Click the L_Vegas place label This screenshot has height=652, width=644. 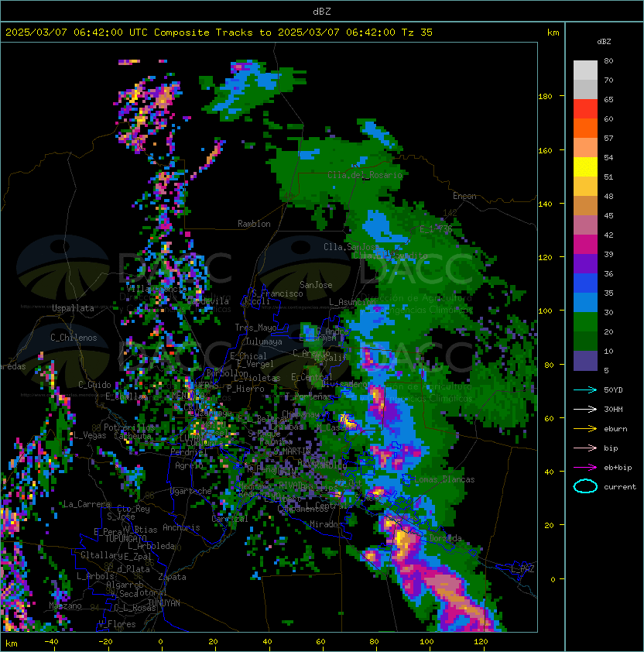(x=90, y=435)
